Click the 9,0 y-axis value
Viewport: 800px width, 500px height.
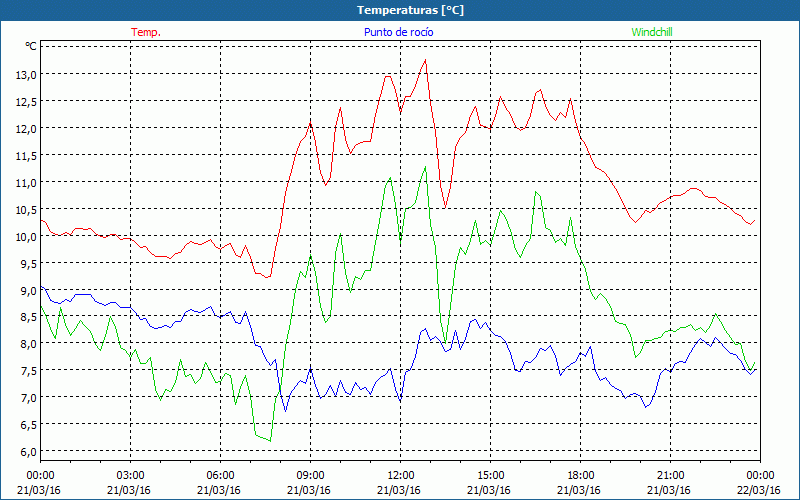[29, 290]
